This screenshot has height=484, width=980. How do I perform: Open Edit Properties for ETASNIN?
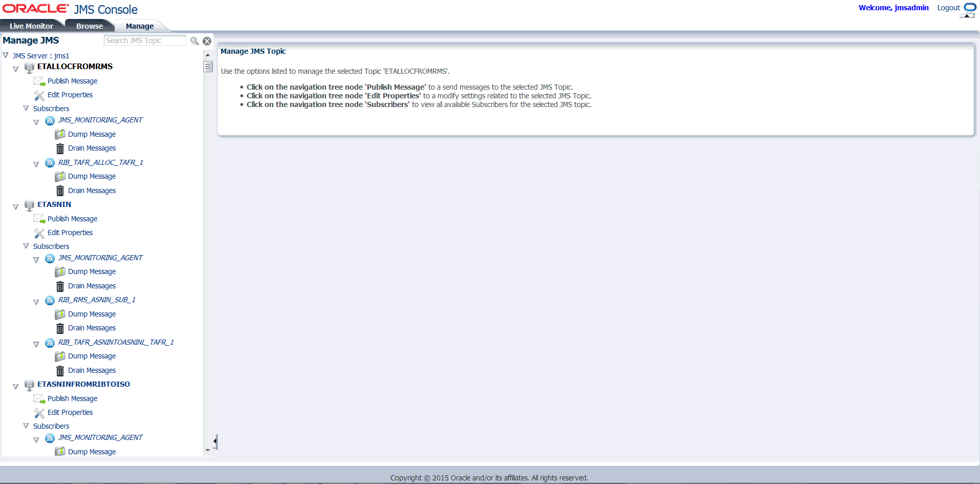point(70,233)
